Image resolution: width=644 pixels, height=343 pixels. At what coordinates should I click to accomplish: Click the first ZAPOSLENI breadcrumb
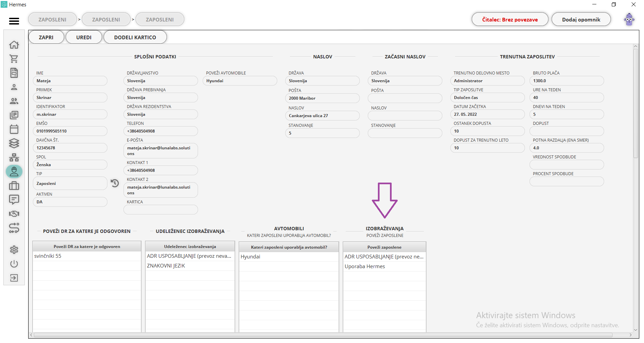(x=52, y=19)
